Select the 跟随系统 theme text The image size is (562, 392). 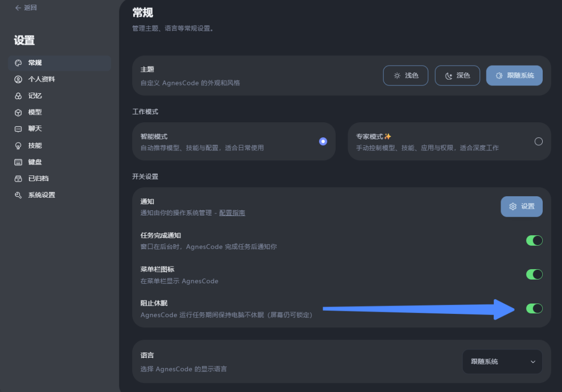(x=520, y=75)
